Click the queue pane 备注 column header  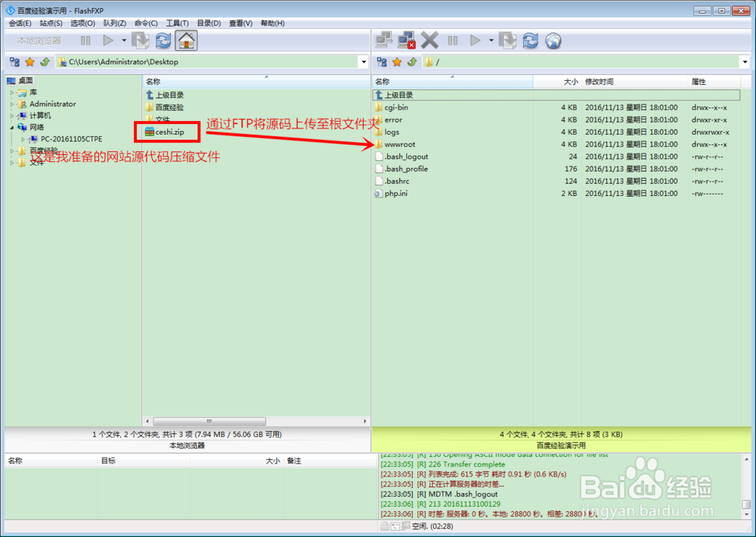(330, 461)
